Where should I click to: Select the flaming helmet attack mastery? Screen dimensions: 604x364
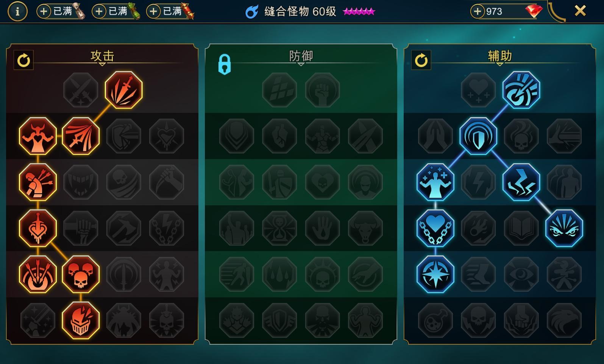pos(81,320)
